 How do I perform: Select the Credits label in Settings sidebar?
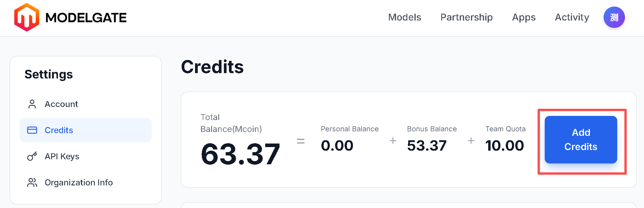coord(59,130)
